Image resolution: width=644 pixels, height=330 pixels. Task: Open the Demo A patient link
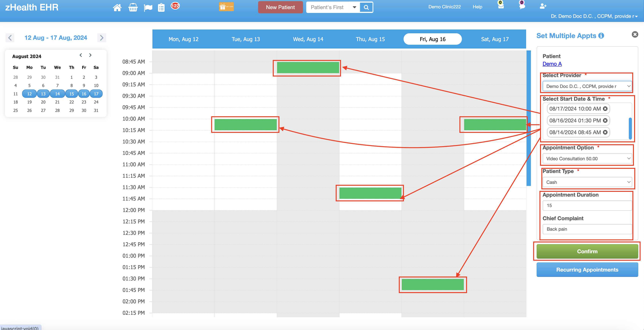(x=552, y=64)
